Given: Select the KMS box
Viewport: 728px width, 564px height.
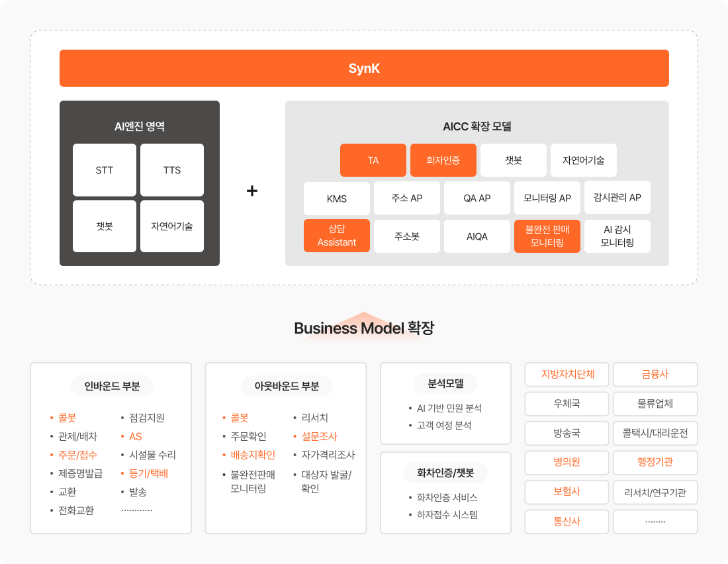Looking at the screenshot, I should tap(337, 198).
